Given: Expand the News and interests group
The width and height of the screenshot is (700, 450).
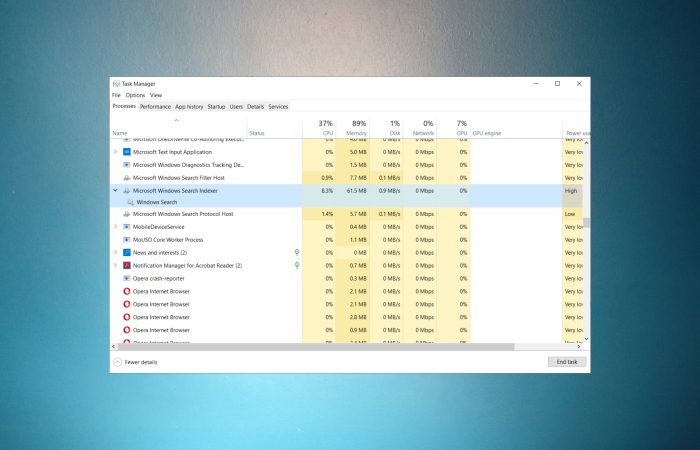Looking at the screenshot, I should click(x=115, y=253).
